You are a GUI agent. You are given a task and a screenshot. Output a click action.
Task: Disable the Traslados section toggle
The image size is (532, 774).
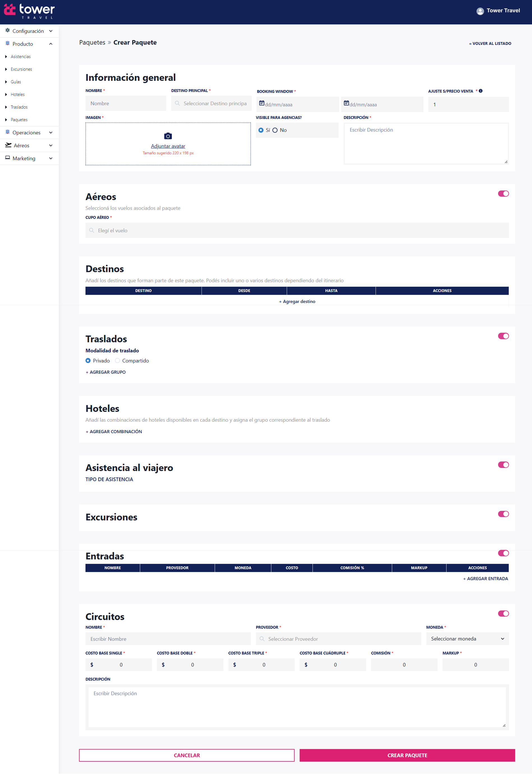(503, 336)
